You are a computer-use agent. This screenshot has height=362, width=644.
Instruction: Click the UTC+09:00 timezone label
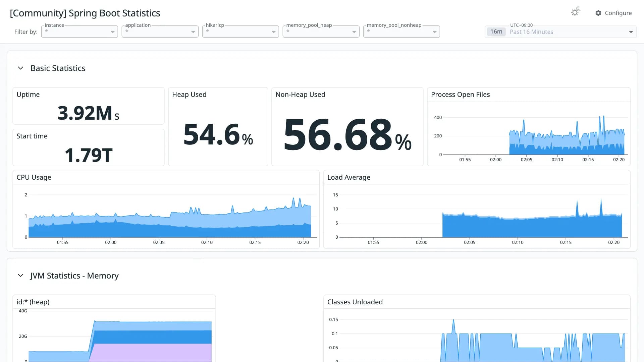point(521,25)
